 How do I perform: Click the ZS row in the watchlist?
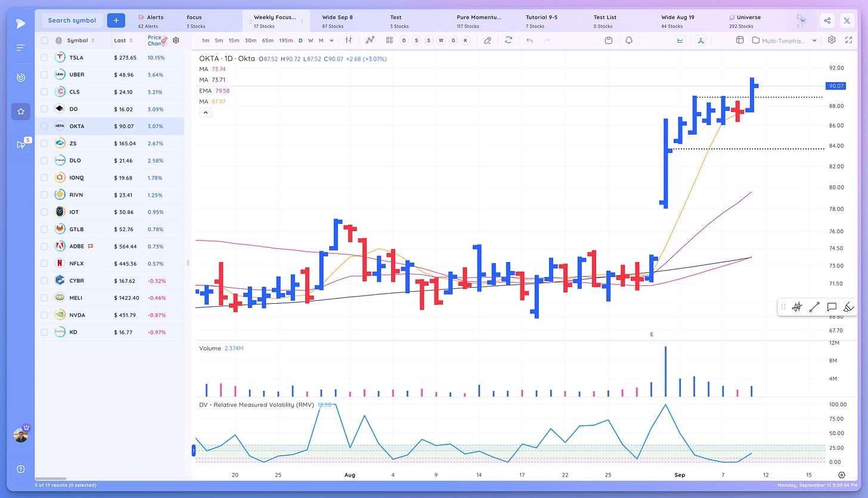pyautogui.click(x=110, y=144)
